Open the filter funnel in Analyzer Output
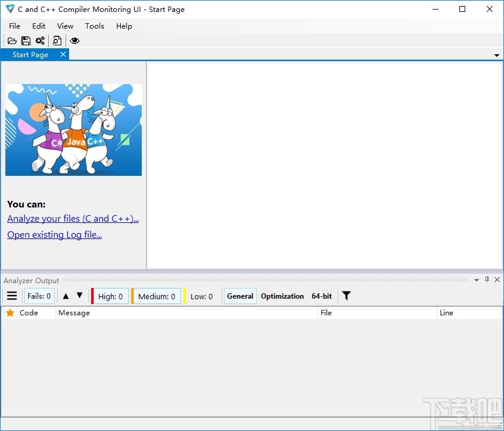 [x=346, y=296]
